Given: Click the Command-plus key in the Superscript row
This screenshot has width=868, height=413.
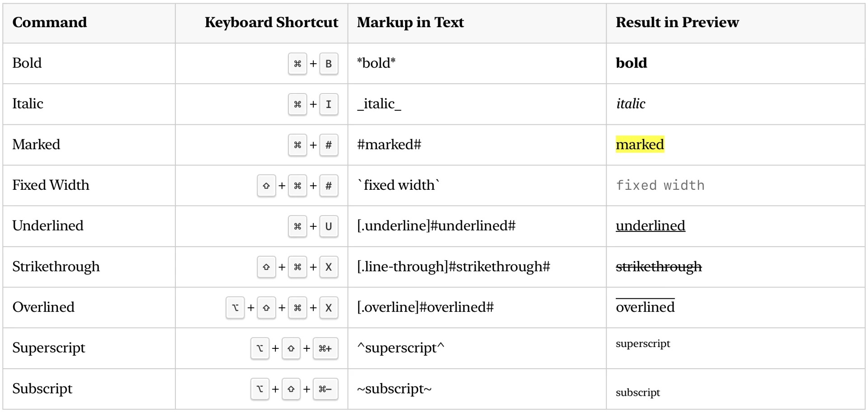Looking at the screenshot, I should point(325,348).
